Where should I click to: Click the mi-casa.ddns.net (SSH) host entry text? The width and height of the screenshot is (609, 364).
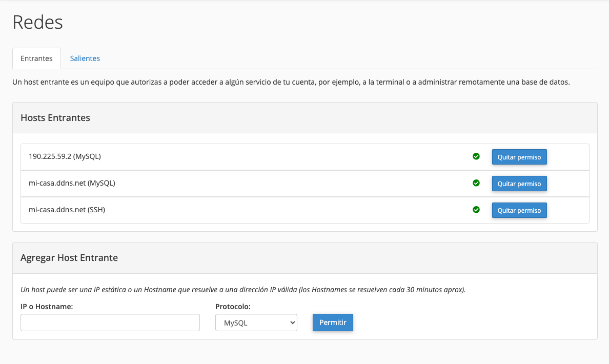pyautogui.click(x=67, y=210)
